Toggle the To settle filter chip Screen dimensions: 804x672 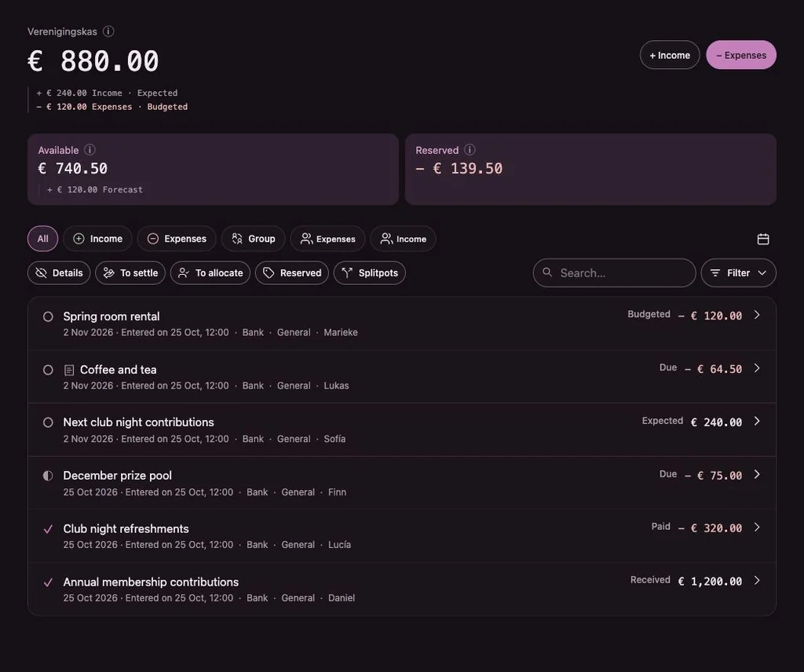tap(130, 272)
